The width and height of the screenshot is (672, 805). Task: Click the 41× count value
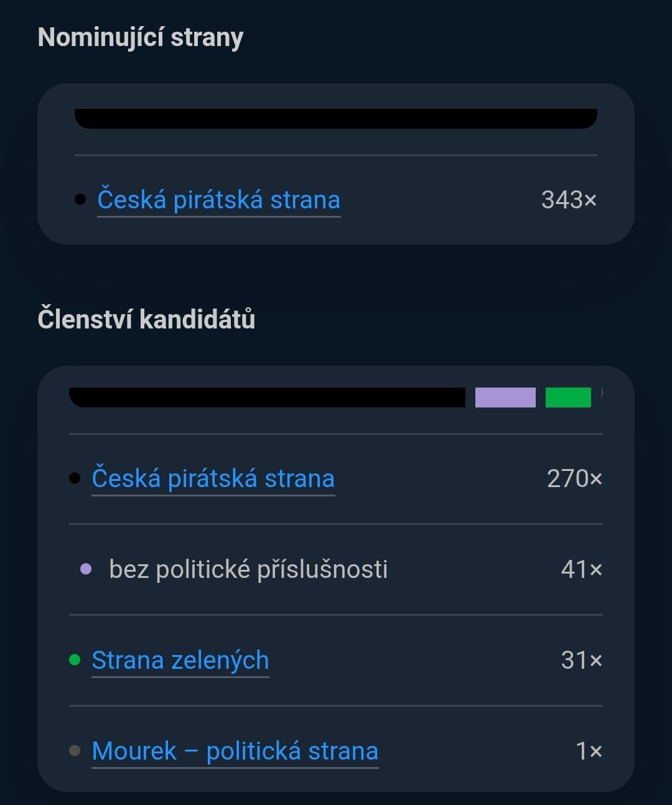click(x=581, y=569)
